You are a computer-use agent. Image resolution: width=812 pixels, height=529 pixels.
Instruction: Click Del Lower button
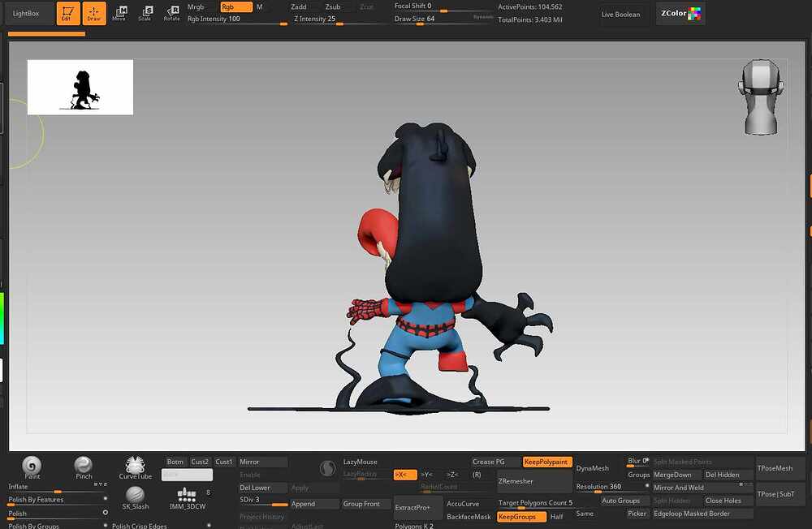click(262, 488)
